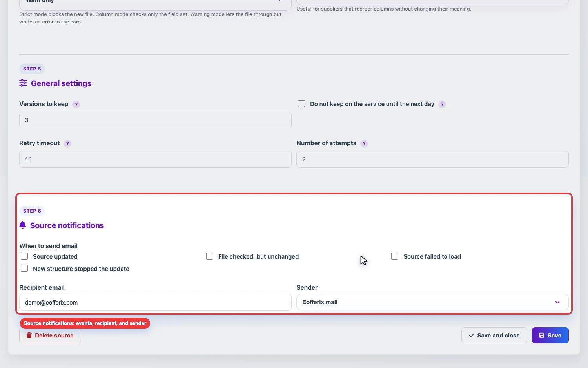The height and width of the screenshot is (368, 588).
Task: Enable Do not keep on the service checkbox
Action: coord(301,104)
